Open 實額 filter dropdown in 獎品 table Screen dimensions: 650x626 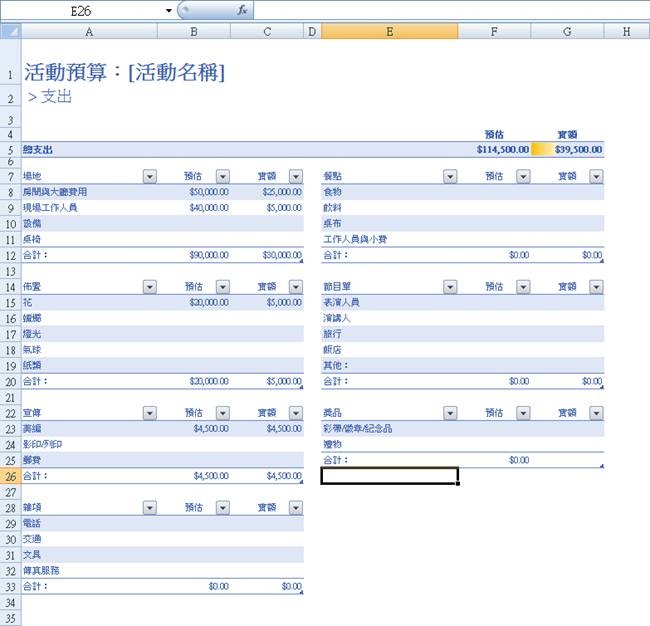[597, 413]
